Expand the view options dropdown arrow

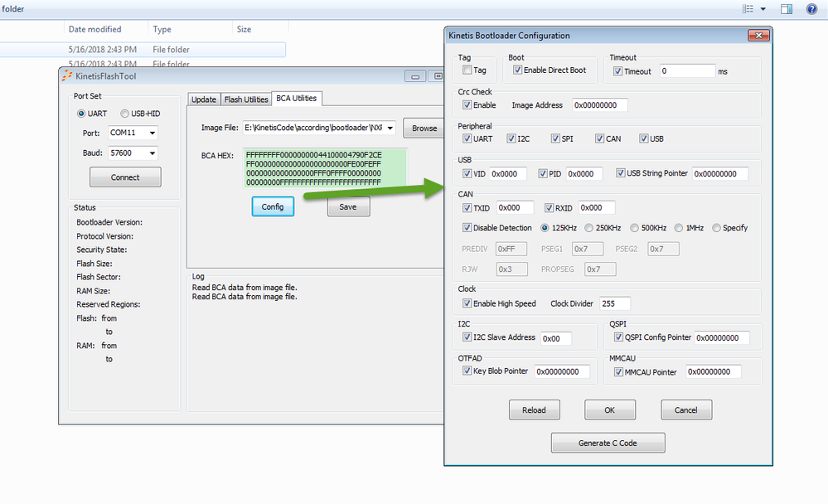[763, 9]
